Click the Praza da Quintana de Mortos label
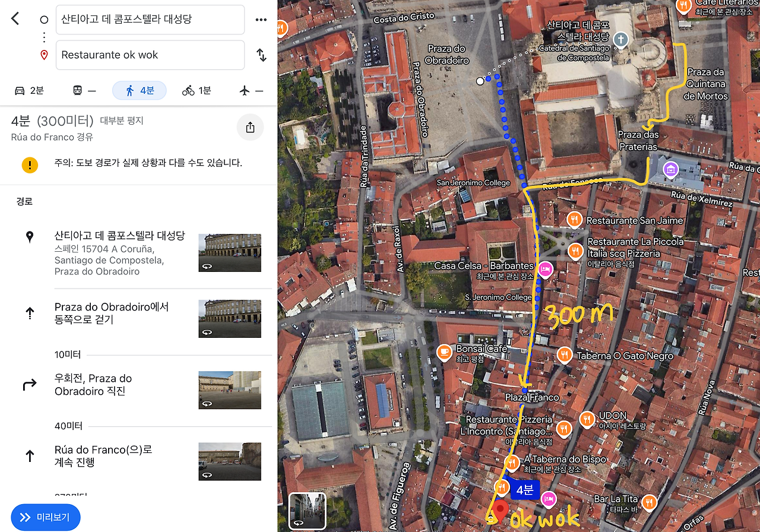The image size is (760, 532). point(705,84)
